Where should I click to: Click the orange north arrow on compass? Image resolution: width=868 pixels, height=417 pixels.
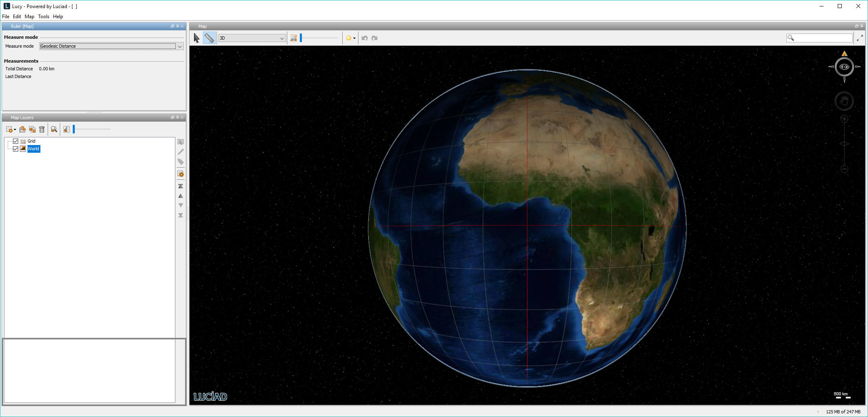pyautogui.click(x=845, y=53)
